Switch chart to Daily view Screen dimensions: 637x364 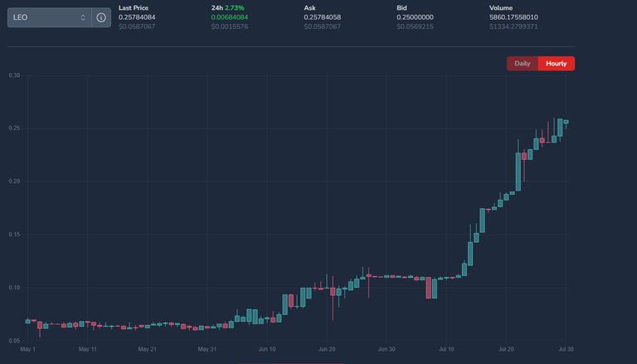pos(523,63)
